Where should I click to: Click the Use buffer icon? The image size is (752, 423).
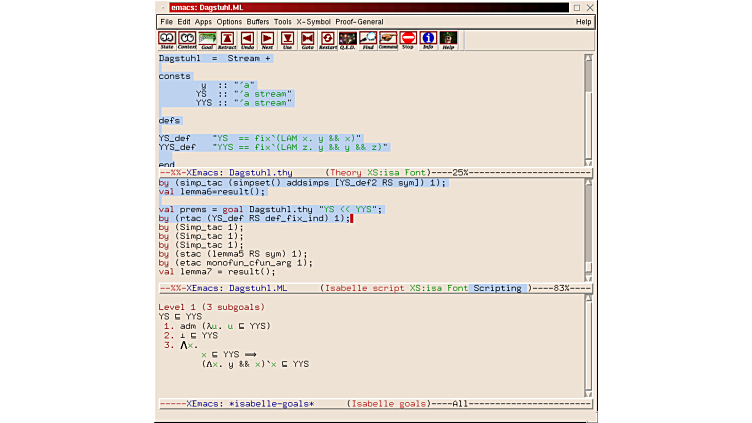287,39
